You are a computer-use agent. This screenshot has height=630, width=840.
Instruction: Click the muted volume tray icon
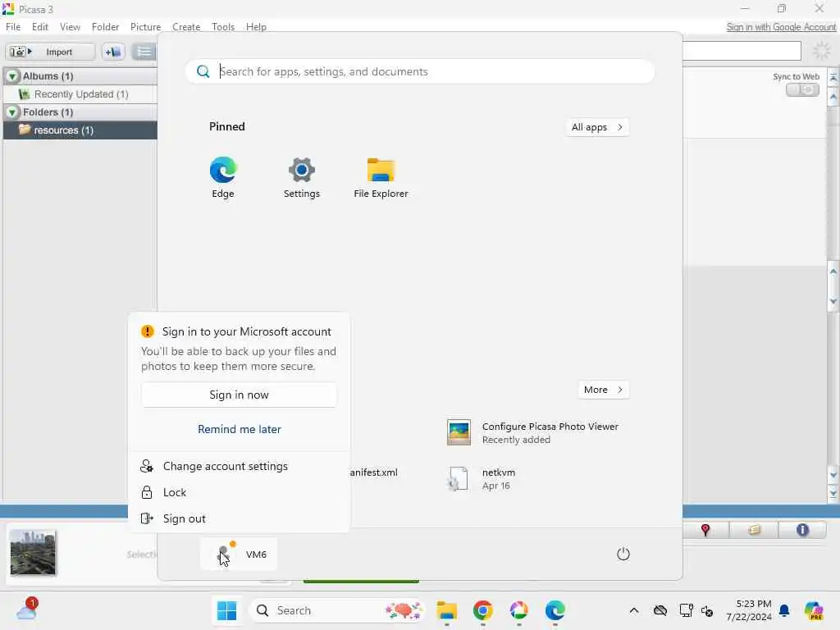[x=707, y=610]
